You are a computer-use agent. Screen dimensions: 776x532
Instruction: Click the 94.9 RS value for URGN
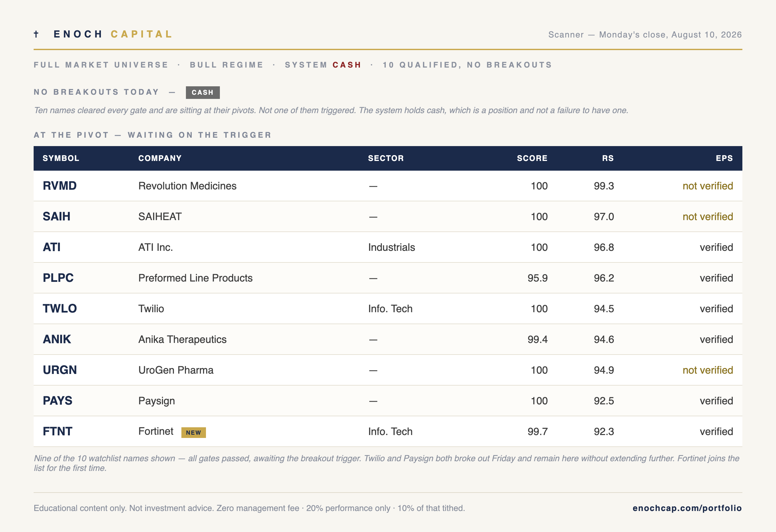click(x=604, y=370)
